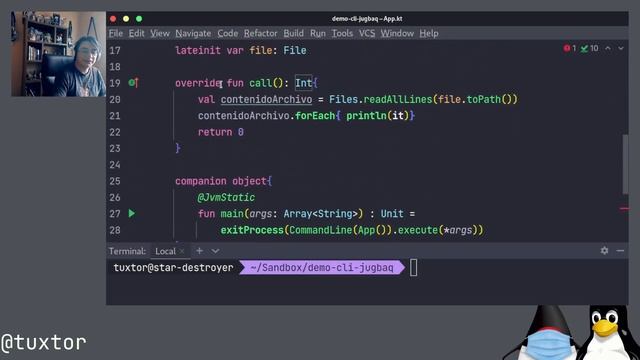640x360 pixels.
Task: Go to previous highlighted error arrow
Action: 608,48
